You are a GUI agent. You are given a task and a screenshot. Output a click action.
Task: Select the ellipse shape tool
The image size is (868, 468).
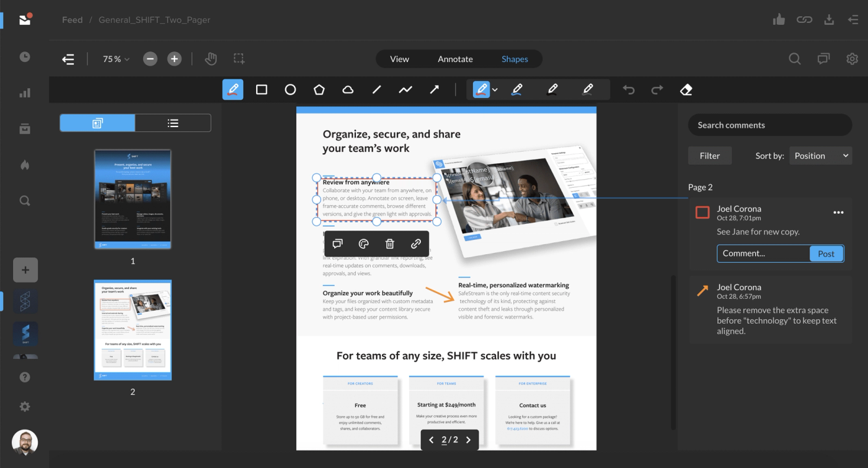pyautogui.click(x=290, y=90)
